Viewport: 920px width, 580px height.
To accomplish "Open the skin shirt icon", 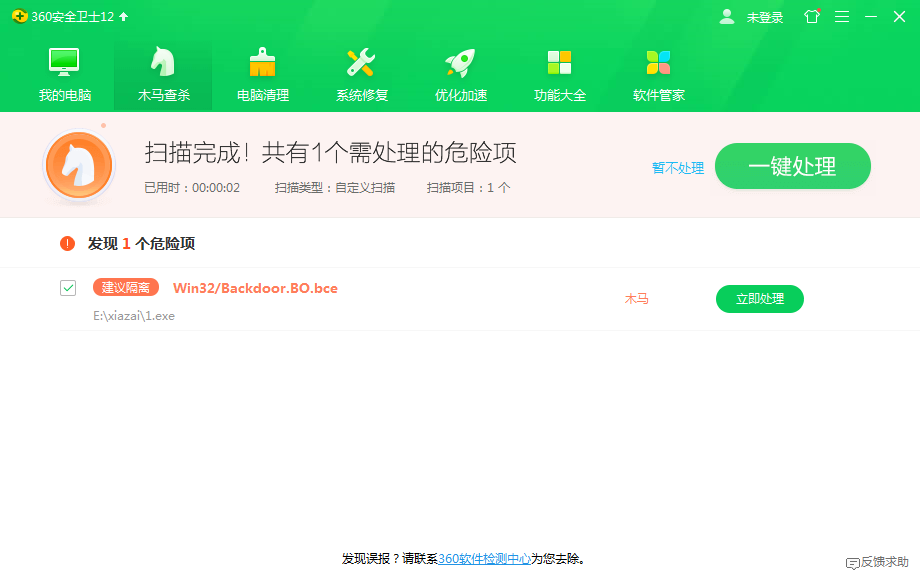I will coord(812,16).
